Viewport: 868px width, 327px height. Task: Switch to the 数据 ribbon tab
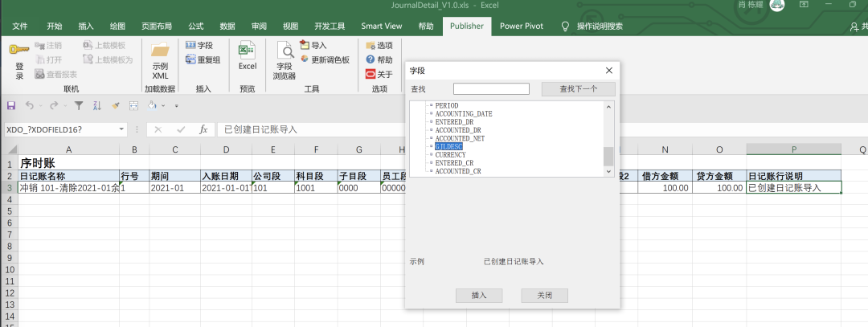pyautogui.click(x=227, y=26)
